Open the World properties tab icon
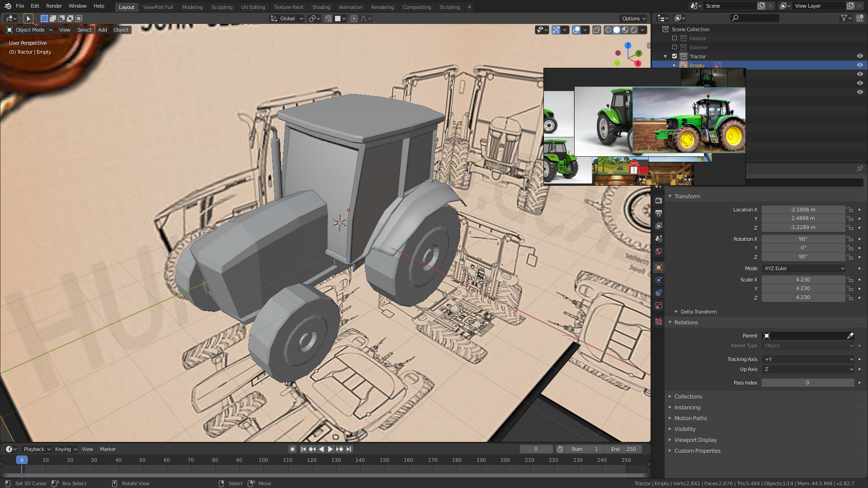This screenshot has width=868, height=488. (x=659, y=251)
